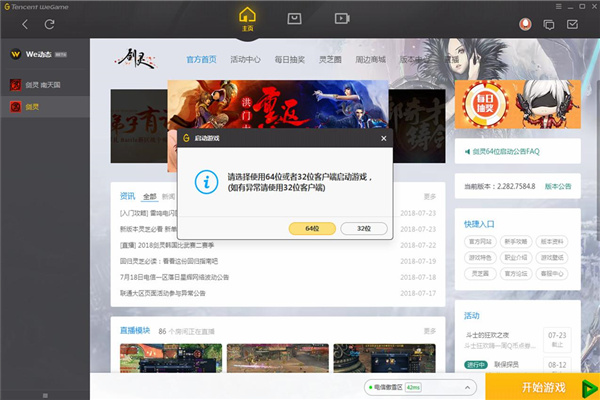Open the store bag icon tab

pyautogui.click(x=294, y=18)
